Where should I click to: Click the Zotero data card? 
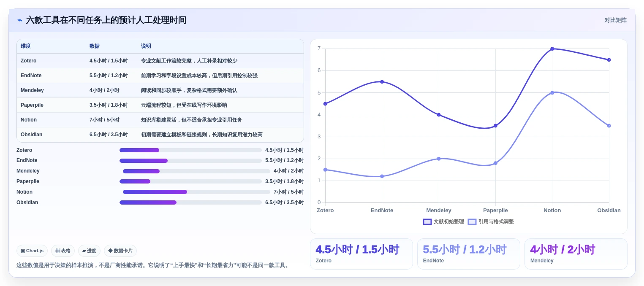[x=361, y=254]
